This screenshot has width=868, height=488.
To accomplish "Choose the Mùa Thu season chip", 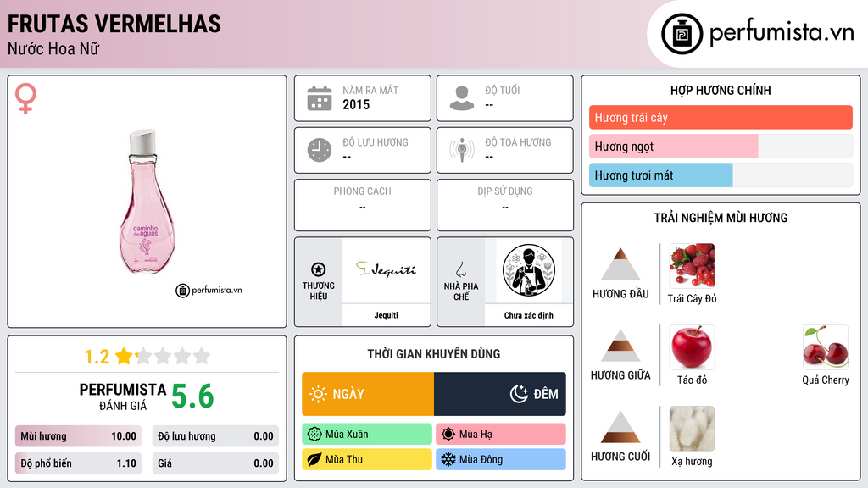I will [x=367, y=459].
